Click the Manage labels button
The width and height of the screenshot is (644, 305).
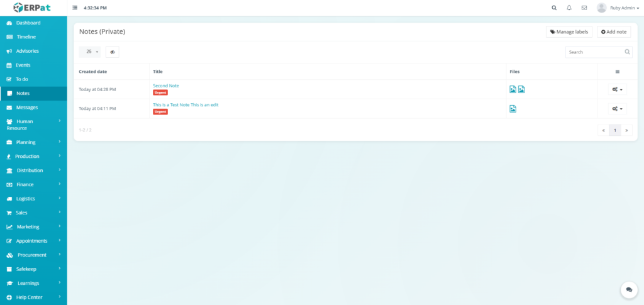[569, 31]
